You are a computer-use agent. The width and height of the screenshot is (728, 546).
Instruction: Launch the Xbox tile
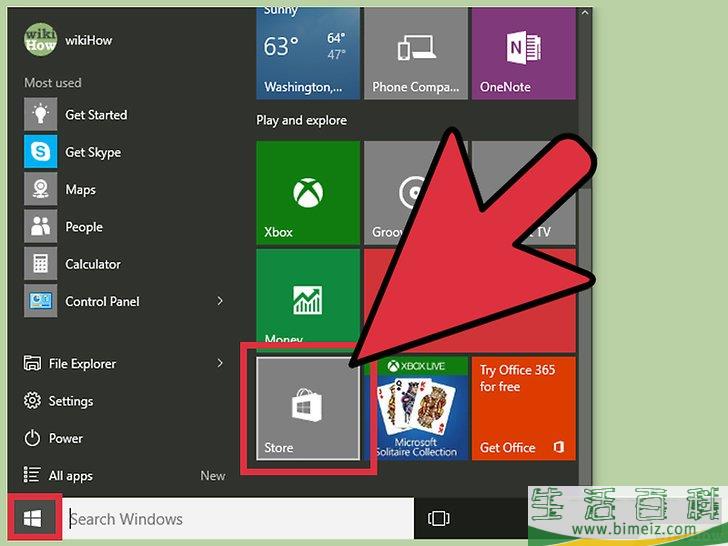pos(308,193)
